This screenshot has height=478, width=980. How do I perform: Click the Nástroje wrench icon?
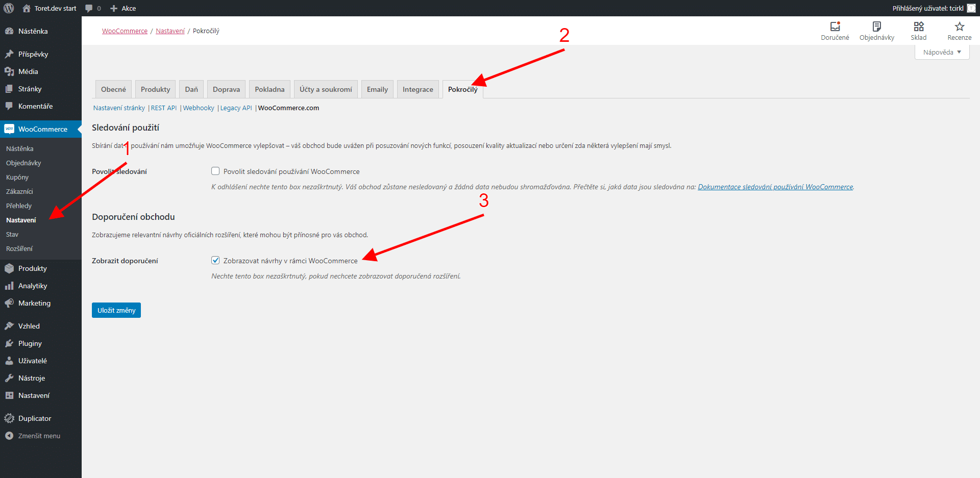(x=9, y=378)
